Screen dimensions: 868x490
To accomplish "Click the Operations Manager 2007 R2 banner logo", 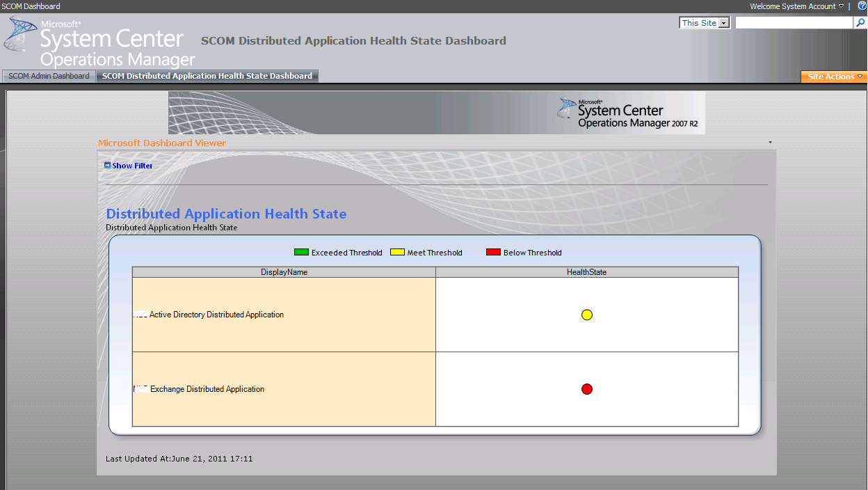I will click(629, 113).
